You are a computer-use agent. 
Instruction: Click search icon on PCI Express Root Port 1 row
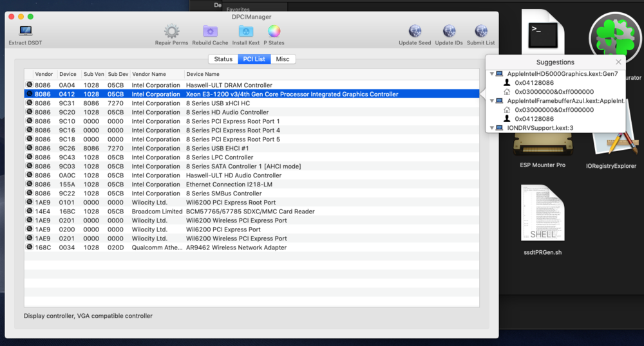tap(29, 121)
